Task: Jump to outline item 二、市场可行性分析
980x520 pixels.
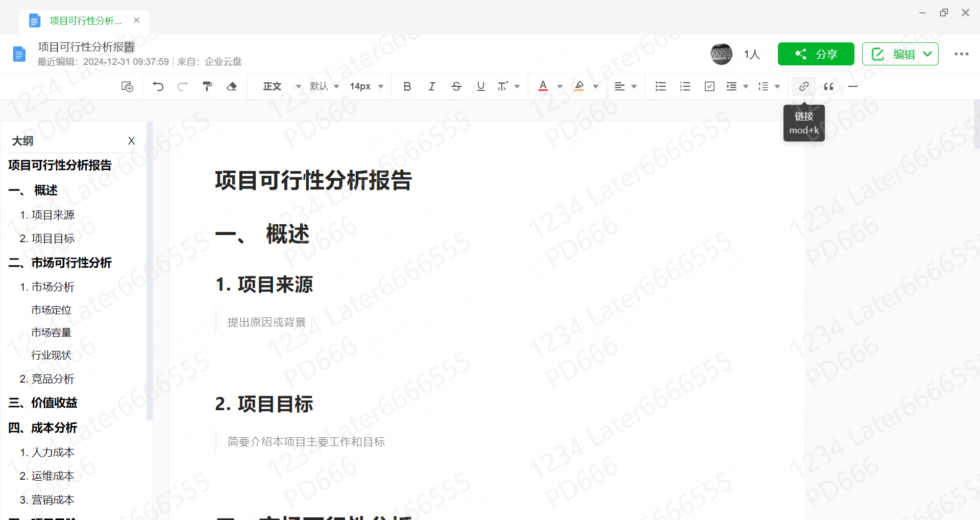Action: pyautogui.click(x=60, y=263)
